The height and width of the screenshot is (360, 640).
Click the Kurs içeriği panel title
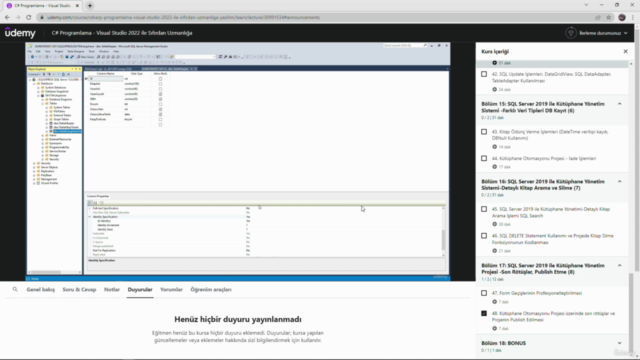click(x=495, y=52)
